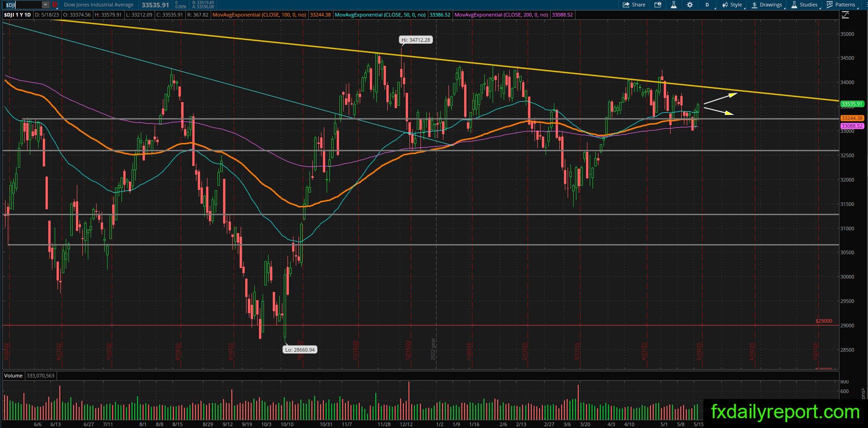Open chart settings gear

(690, 5)
